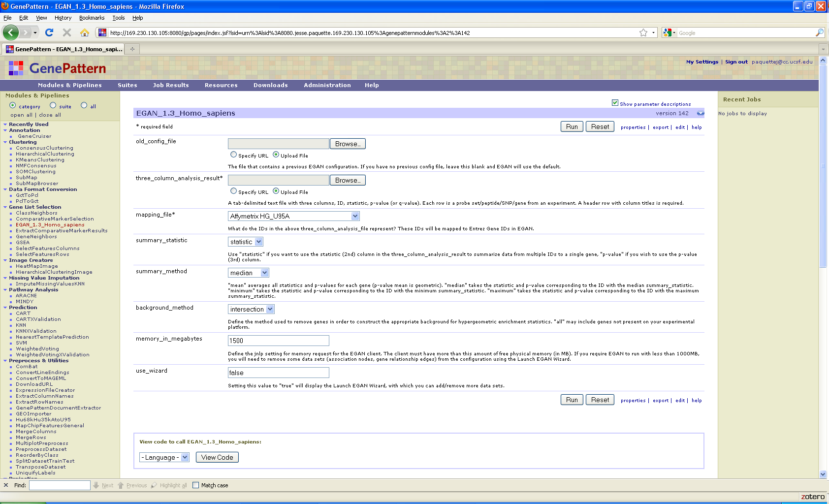829x504 pixels.
Task: Open the Firefox Bookmarks menu
Action: (92, 18)
